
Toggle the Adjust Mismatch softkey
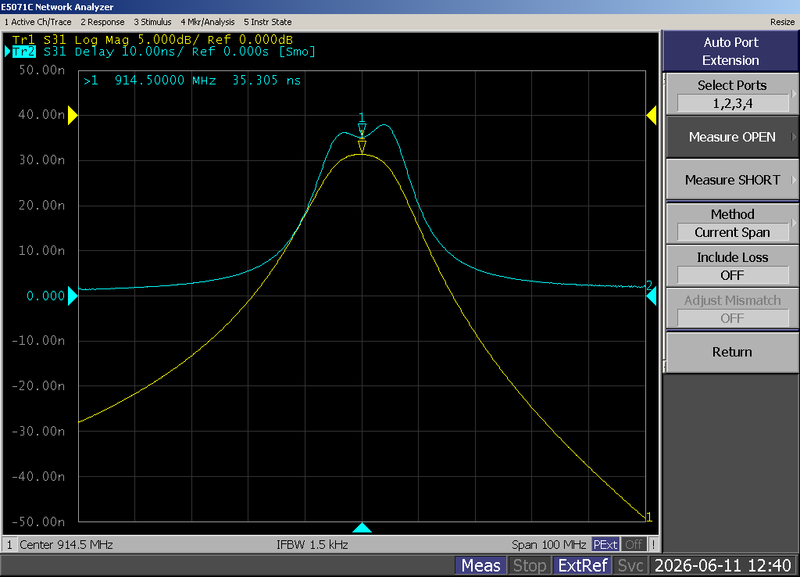click(732, 309)
